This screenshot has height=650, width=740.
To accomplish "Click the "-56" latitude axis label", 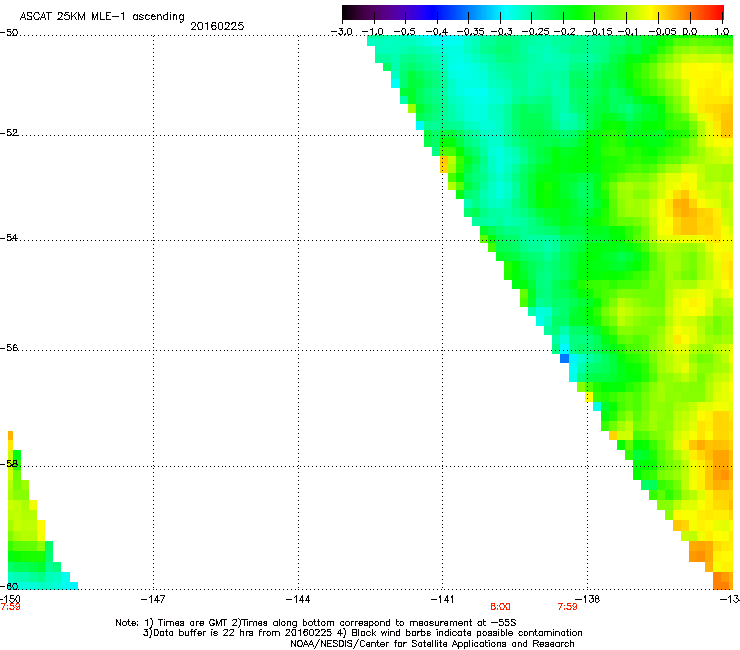I will pos(9,348).
